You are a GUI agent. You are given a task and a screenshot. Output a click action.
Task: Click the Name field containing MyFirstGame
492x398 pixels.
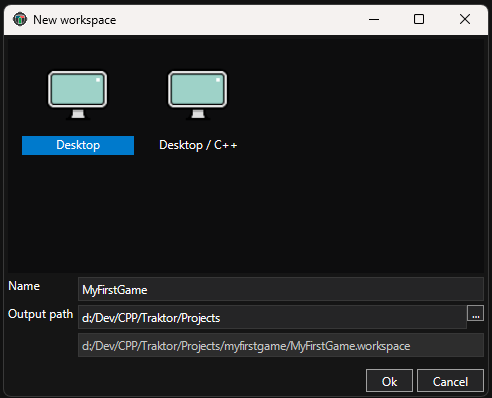[281, 289]
